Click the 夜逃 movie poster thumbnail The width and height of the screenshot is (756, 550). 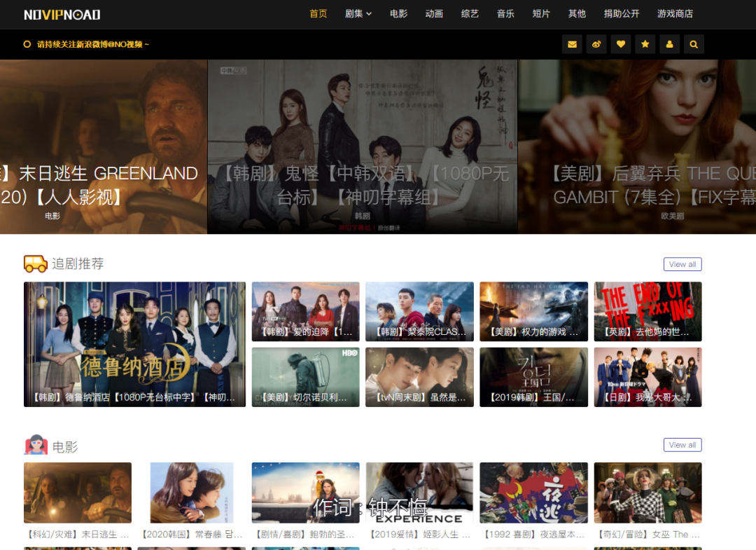tap(533, 493)
